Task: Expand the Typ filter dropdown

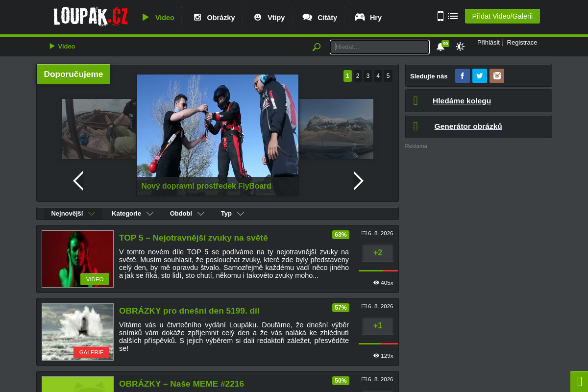Action: click(232, 214)
